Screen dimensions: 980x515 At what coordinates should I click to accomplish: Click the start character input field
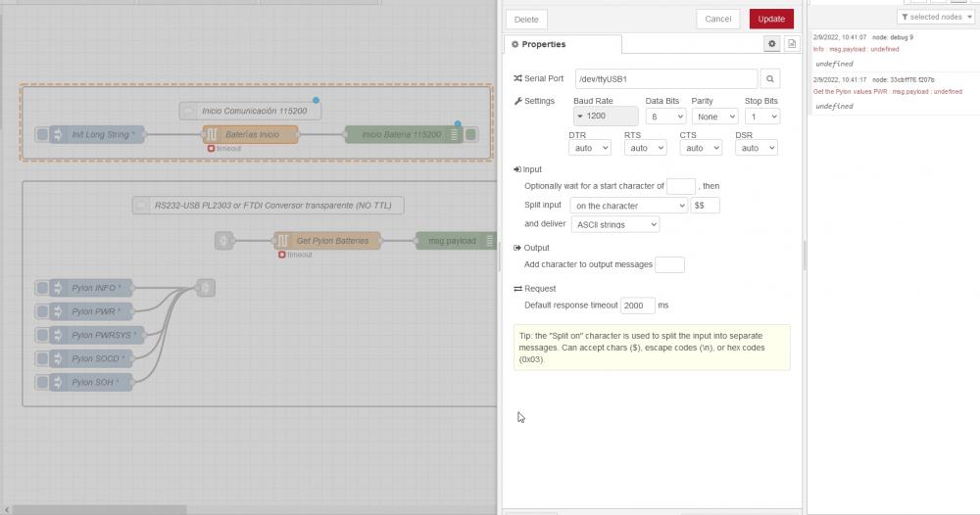click(x=681, y=186)
